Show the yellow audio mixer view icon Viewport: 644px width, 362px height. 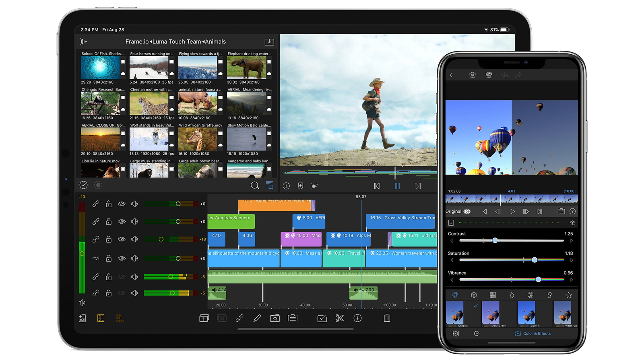(120, 318)
